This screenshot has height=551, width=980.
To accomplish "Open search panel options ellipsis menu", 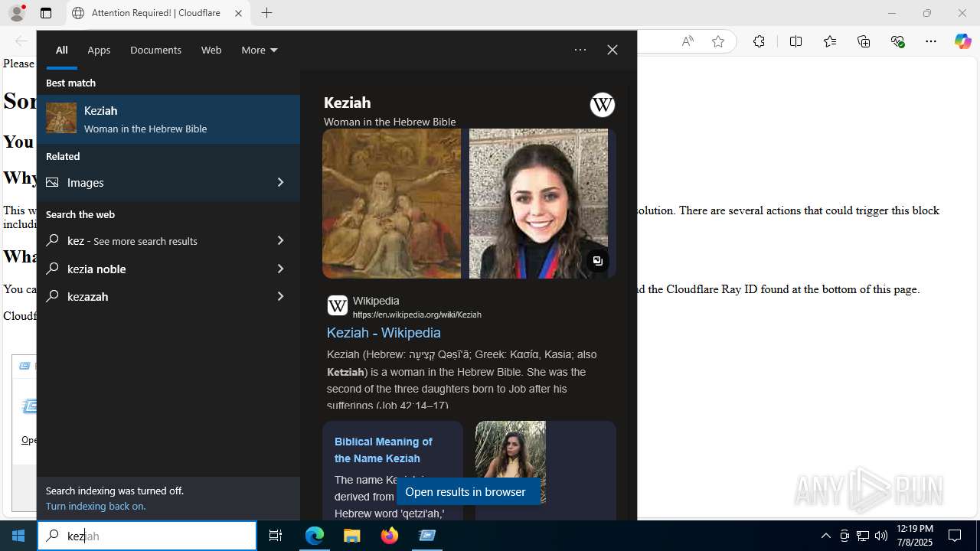I will (580, 50).
